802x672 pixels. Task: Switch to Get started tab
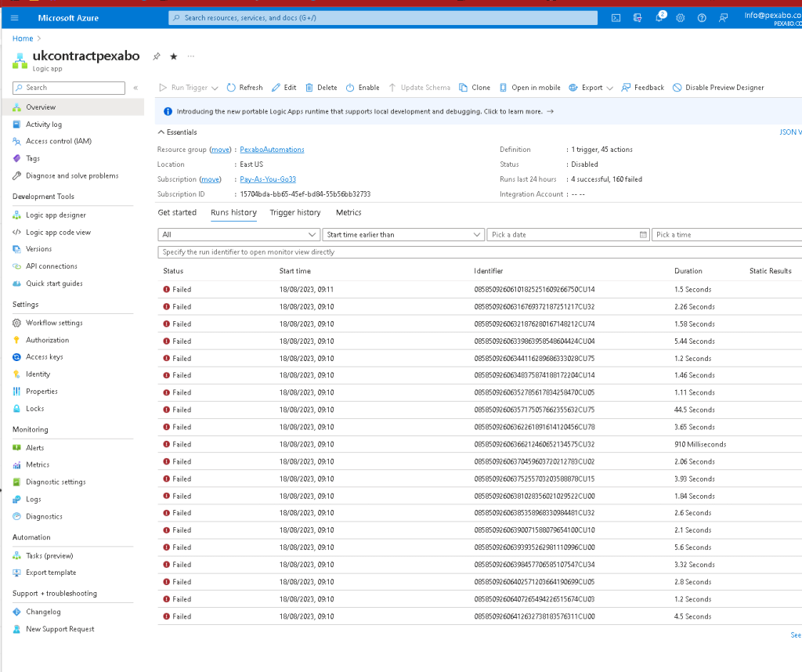177,212
